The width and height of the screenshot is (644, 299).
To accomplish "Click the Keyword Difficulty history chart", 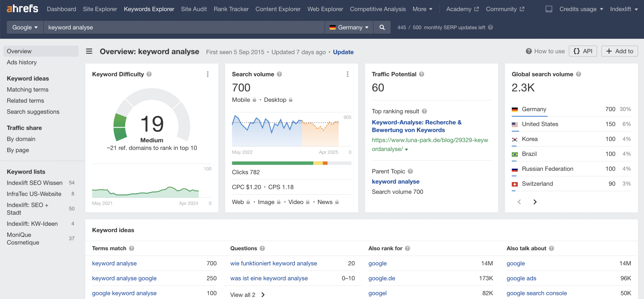I will (x=145, y=191).
